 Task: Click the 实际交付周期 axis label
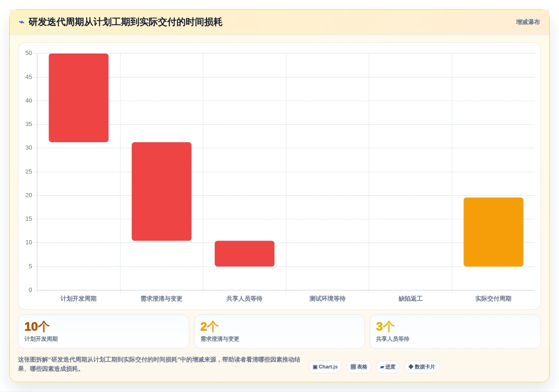point(493,299)
